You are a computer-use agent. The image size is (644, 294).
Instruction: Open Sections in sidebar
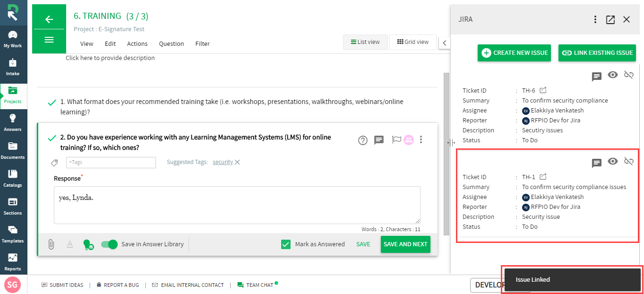point(13,207)
